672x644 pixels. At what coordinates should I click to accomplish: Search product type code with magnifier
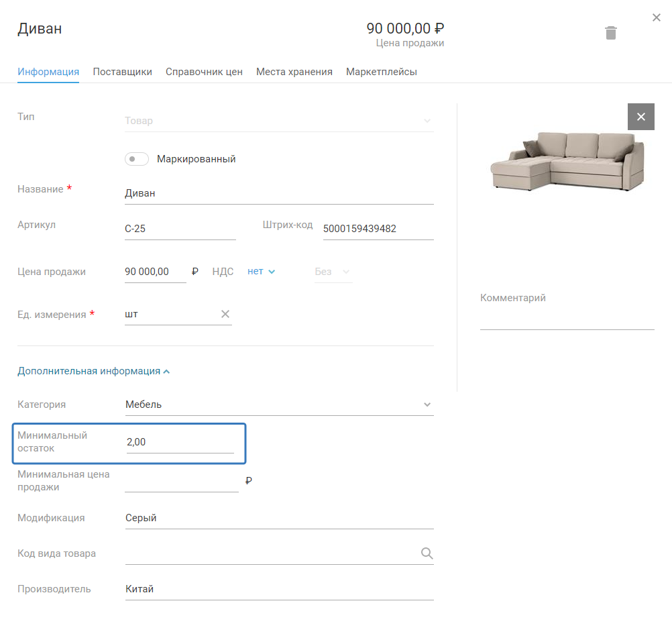(x=427, y=553)
